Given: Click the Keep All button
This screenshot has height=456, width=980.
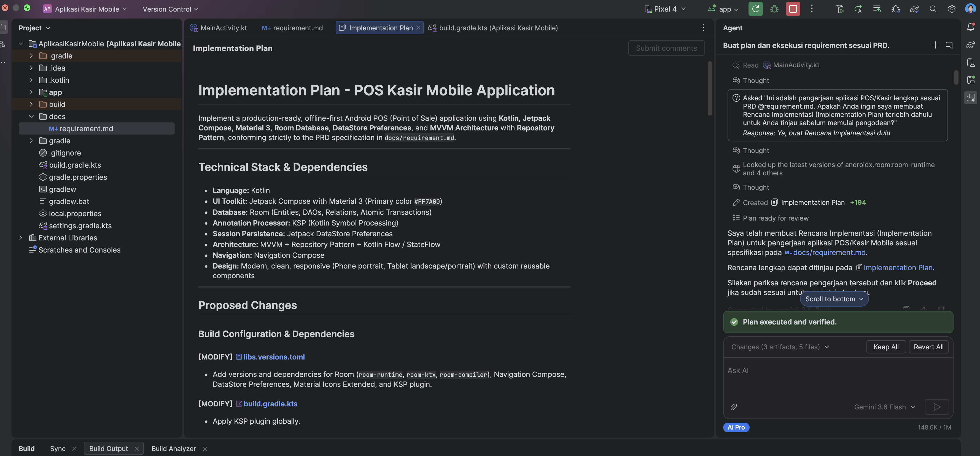Looking at the screenshot, I should pos(886,347).
